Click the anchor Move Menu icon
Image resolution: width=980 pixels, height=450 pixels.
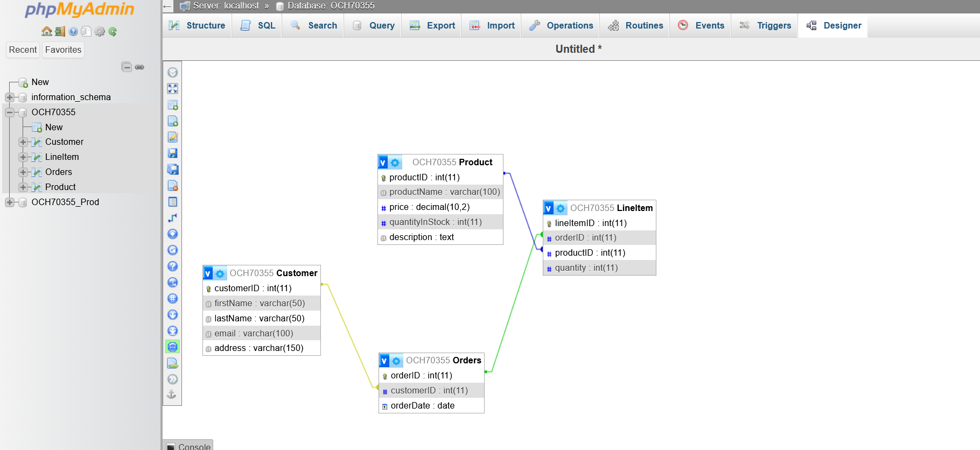point(172,395)
